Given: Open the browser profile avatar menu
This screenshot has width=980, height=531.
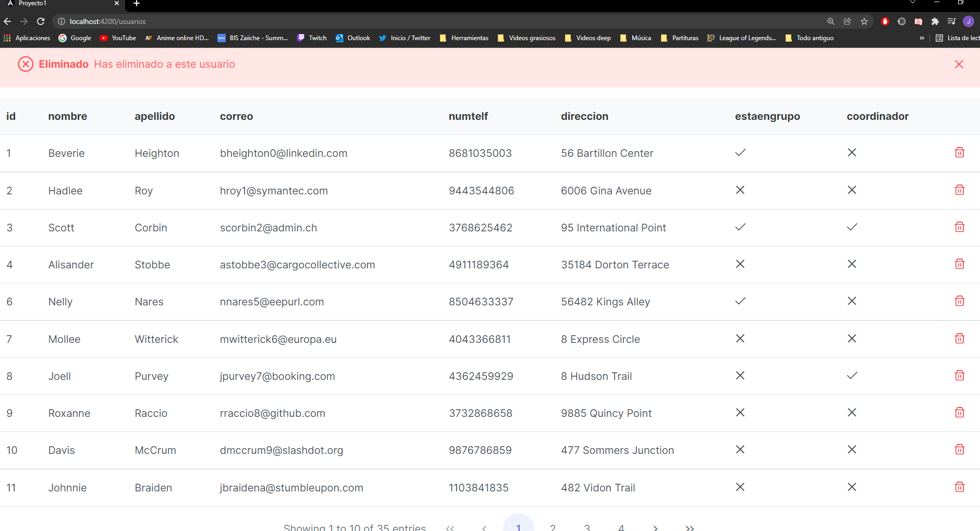Looking at the screenshot, I should point(969,21).
